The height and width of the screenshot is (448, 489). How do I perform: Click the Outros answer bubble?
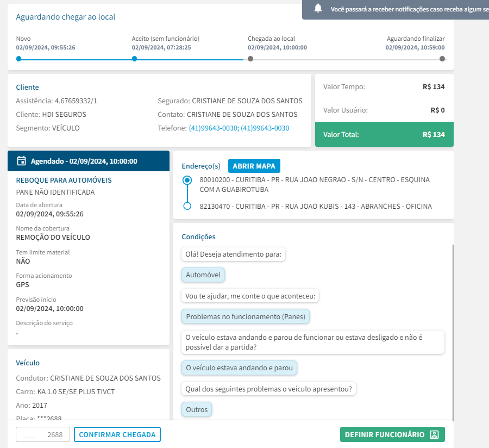[x=197, y=409]
